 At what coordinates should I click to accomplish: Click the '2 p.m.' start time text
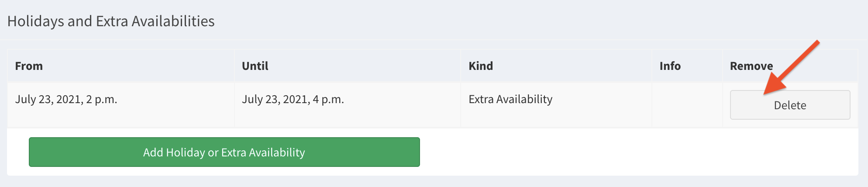pos(101,100)
